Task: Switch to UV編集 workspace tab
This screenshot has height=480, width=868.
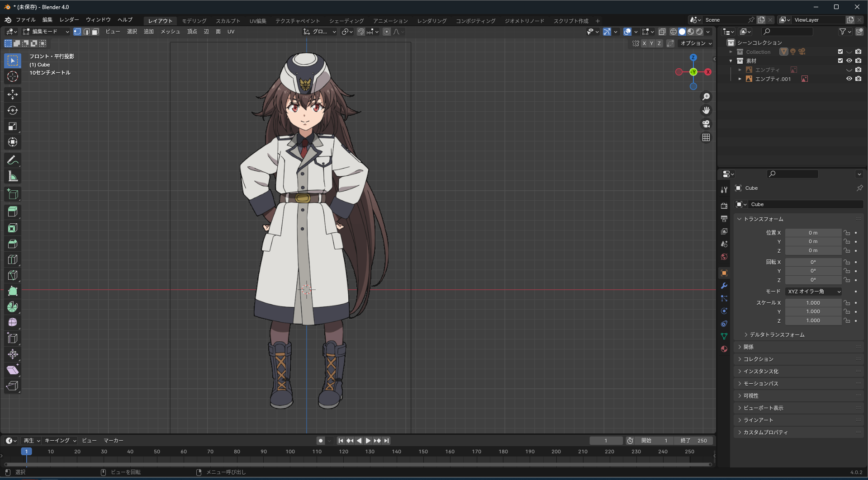Action: [258, 21]
